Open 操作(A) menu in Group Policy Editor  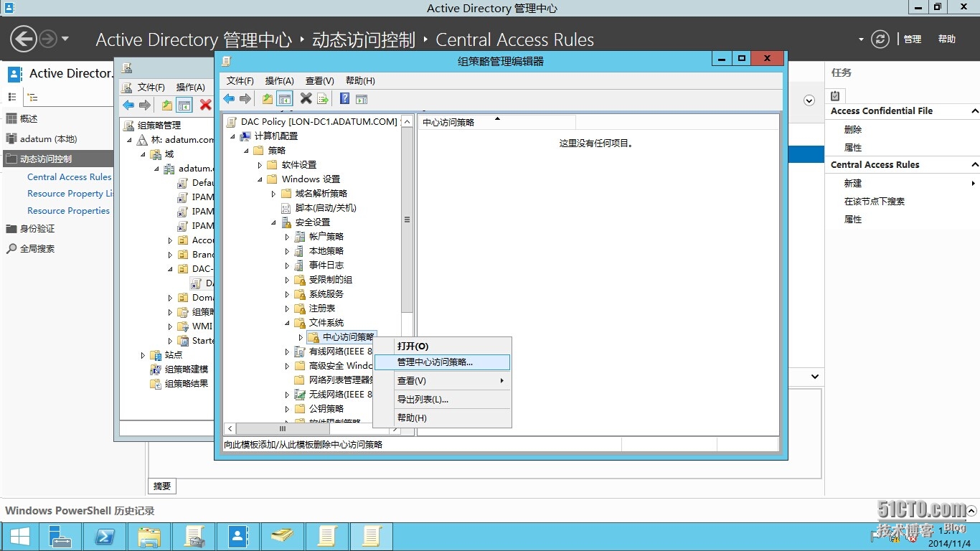coord(280,80)
